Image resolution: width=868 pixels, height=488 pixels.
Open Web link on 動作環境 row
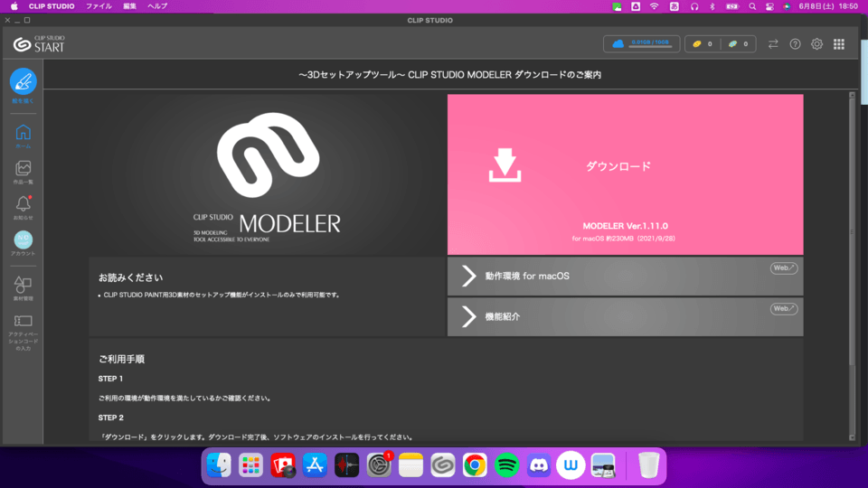point(783,267)
